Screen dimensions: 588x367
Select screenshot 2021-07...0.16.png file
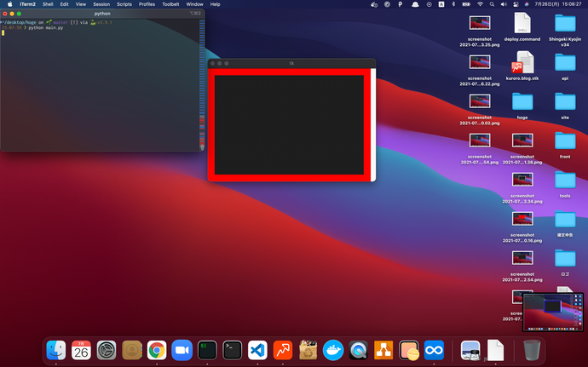click(x=522, y=227)
